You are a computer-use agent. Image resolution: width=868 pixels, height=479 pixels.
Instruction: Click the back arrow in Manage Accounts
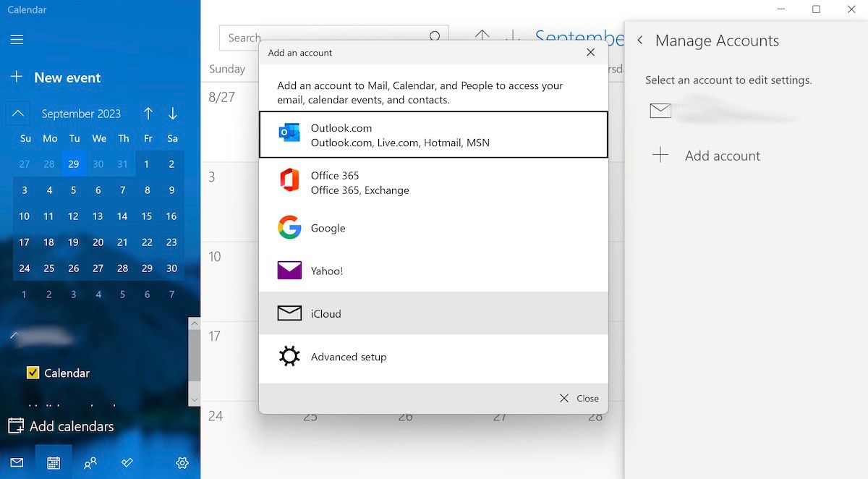tap(640, 41)
